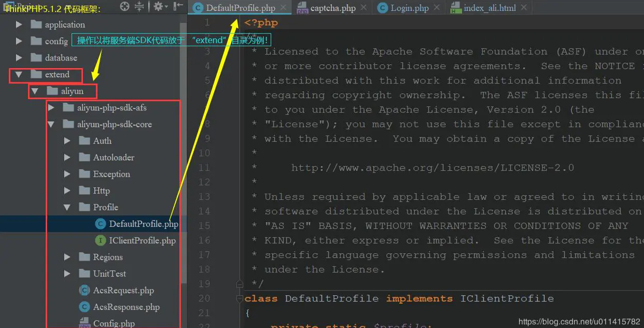Viewport: 644px width, 328px height.
Task: Expand the application folder arrow
Action: (19, 24)
